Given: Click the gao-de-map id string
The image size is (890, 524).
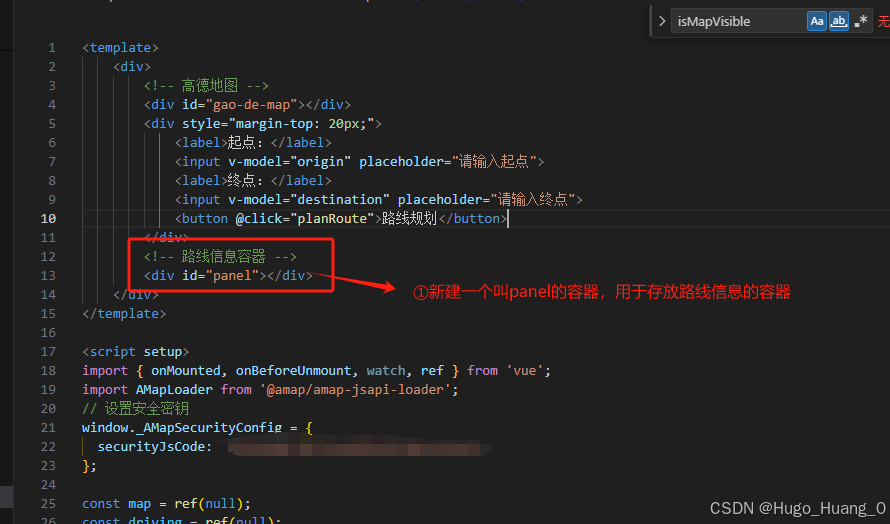Looking at the screenshot, I should [x=251, y=104].
